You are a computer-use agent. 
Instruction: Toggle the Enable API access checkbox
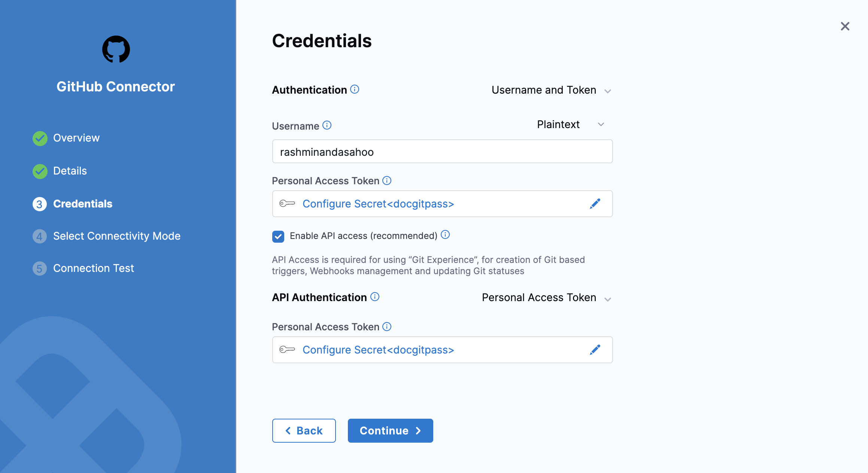pos(278,236)
